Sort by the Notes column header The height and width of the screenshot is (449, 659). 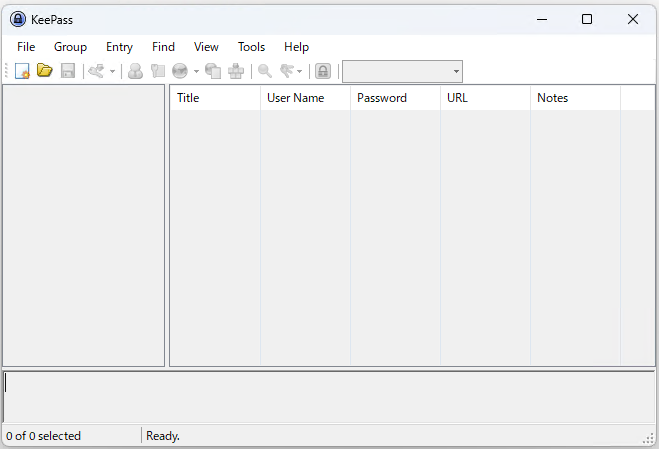[x=575, y=98]
